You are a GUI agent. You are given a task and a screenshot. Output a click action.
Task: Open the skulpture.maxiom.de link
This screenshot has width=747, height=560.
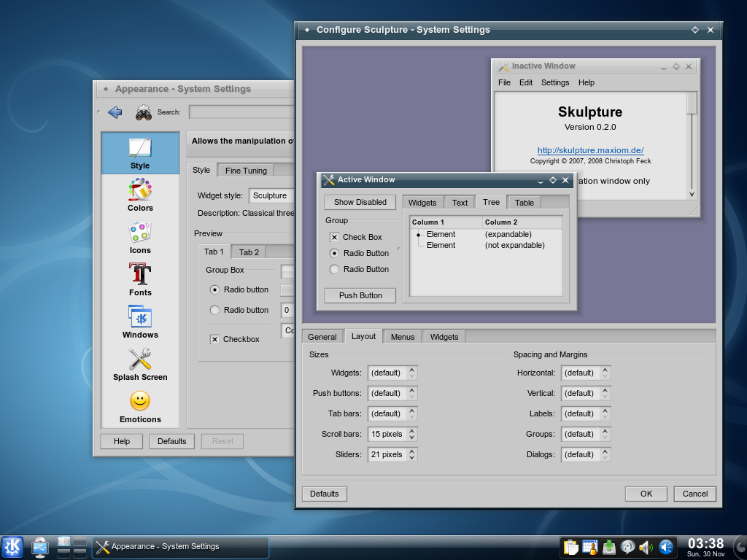coord(590,150)
